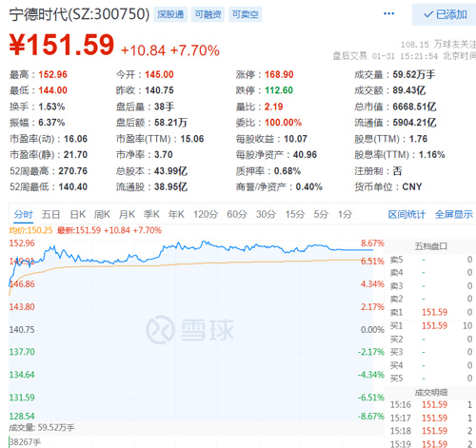Switch to the 周K chart tab

click(x=102, y=215)
